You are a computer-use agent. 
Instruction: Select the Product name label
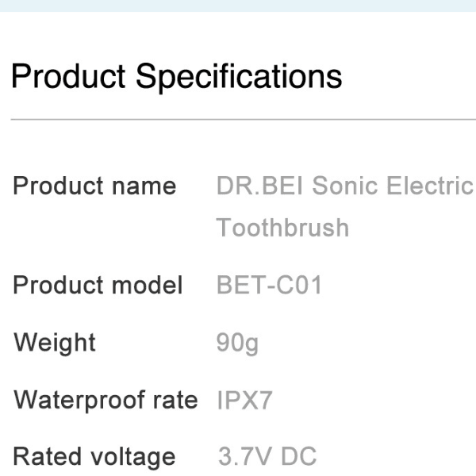point(94,186)
